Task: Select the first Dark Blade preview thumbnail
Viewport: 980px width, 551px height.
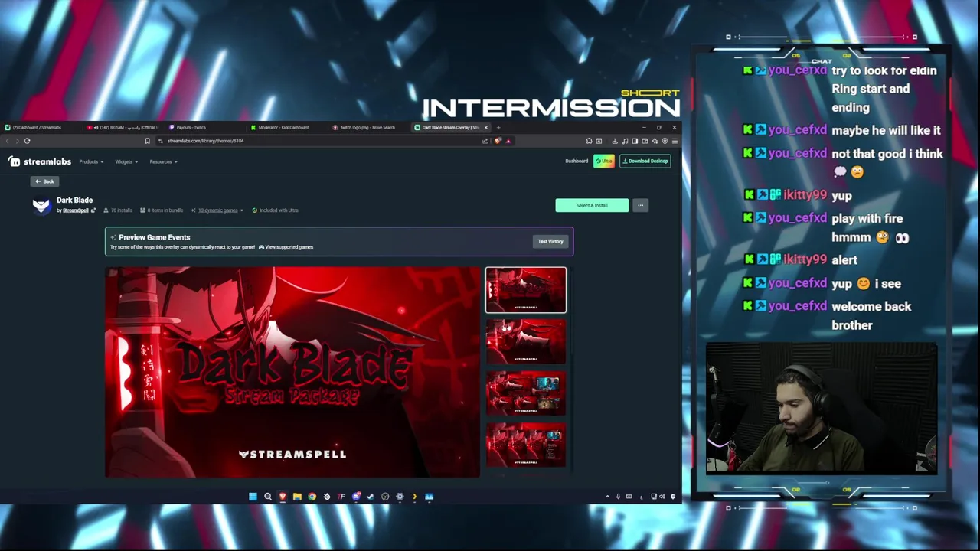Action: [526, 290]
